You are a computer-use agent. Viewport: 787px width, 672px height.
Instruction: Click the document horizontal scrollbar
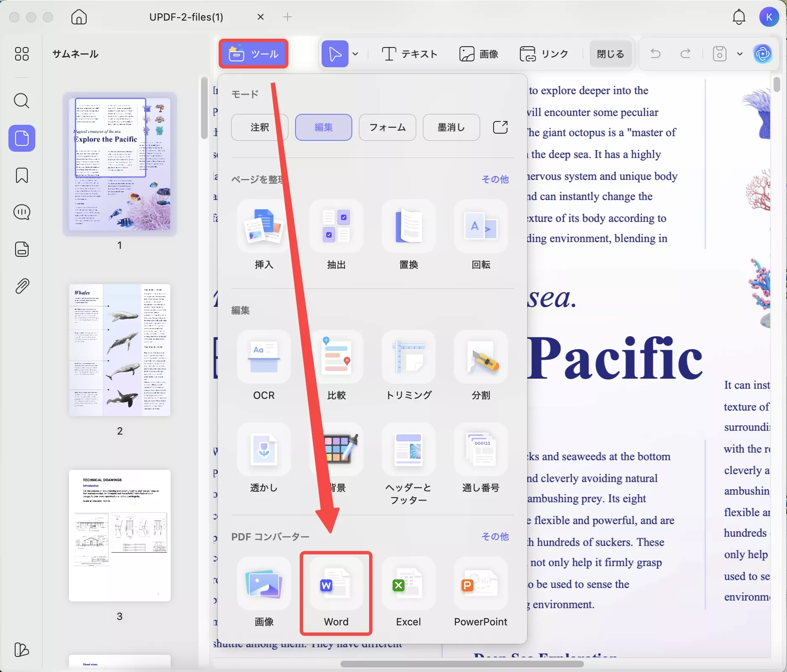click(462, 664)
